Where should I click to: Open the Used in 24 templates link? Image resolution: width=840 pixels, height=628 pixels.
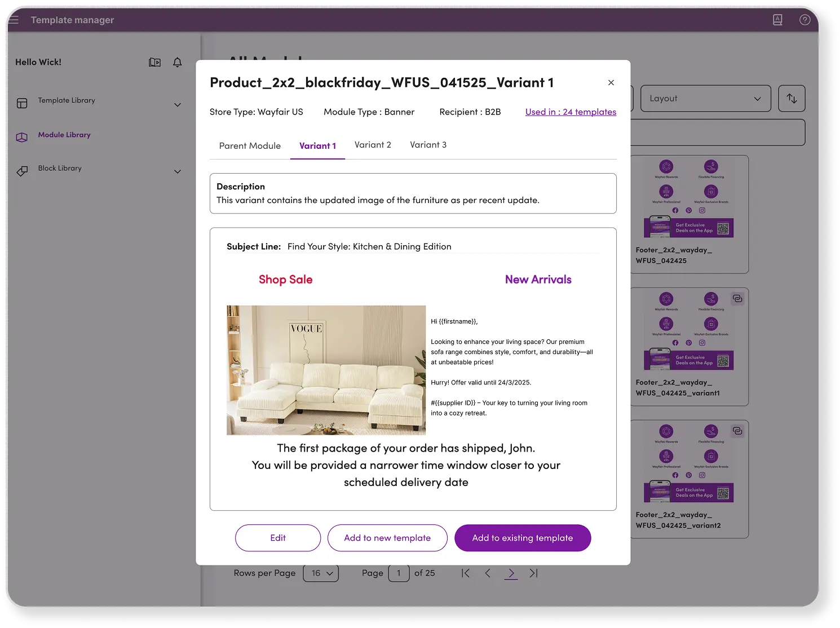pyautogui.click(x=571, y=112)
